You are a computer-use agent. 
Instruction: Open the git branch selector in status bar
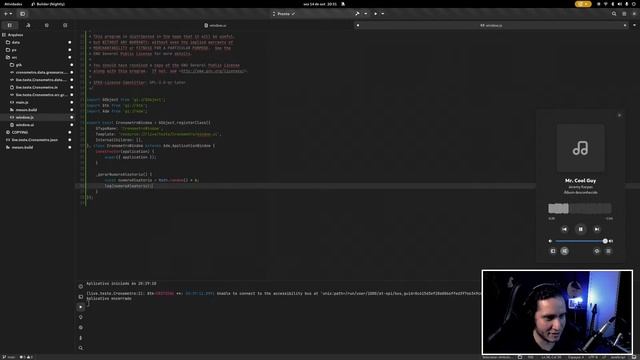click(9, 357)
